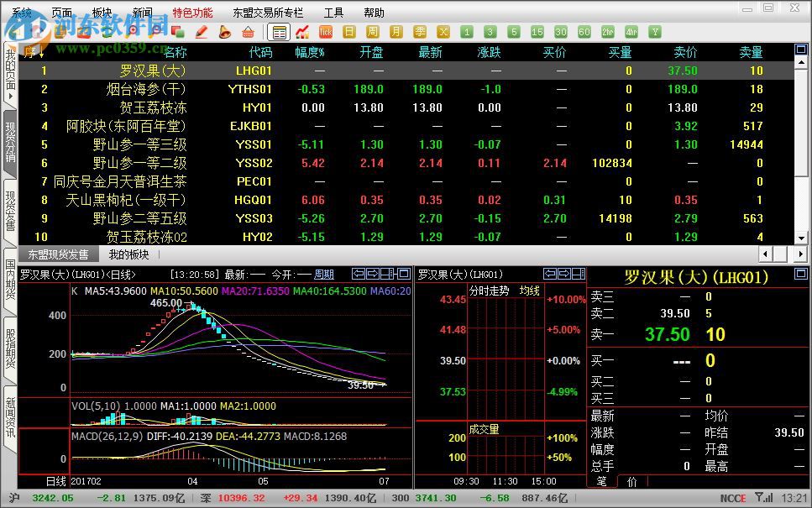Maximize the K-line chart panel
812x508 pixels.
point(405,274)
